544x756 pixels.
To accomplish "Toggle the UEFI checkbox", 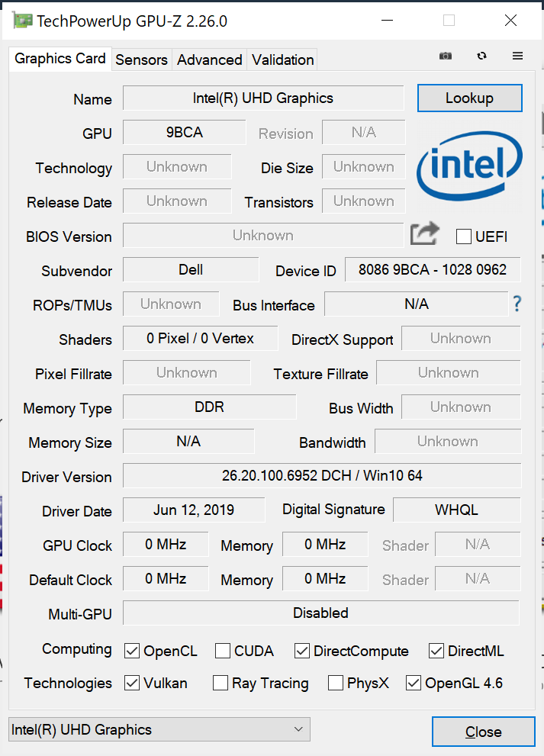I will point(463,236).
